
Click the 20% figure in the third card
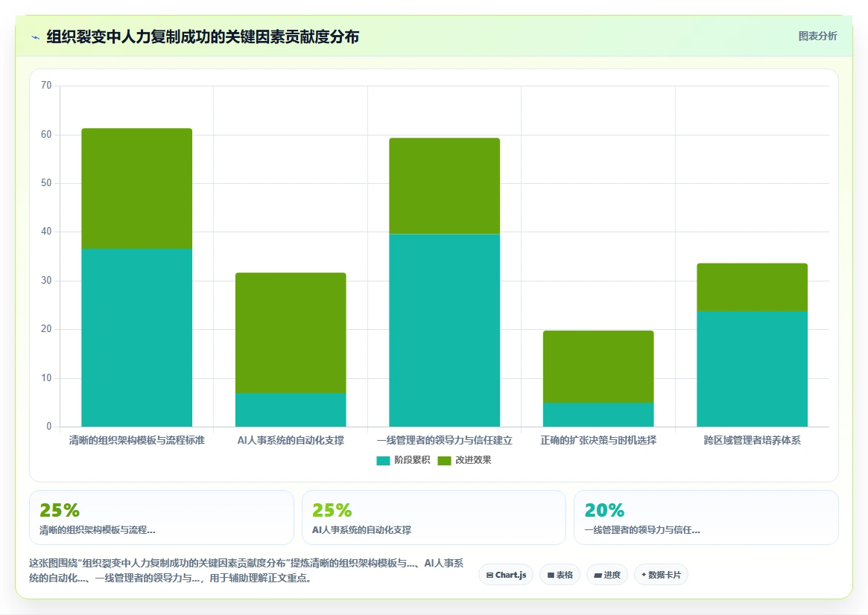[x=604, y=510]
